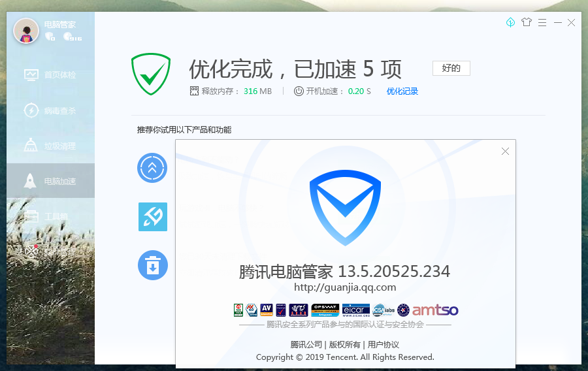Click the user avatar picture
Viewport: 588px width, 371px height.
(x=26, y=30)
